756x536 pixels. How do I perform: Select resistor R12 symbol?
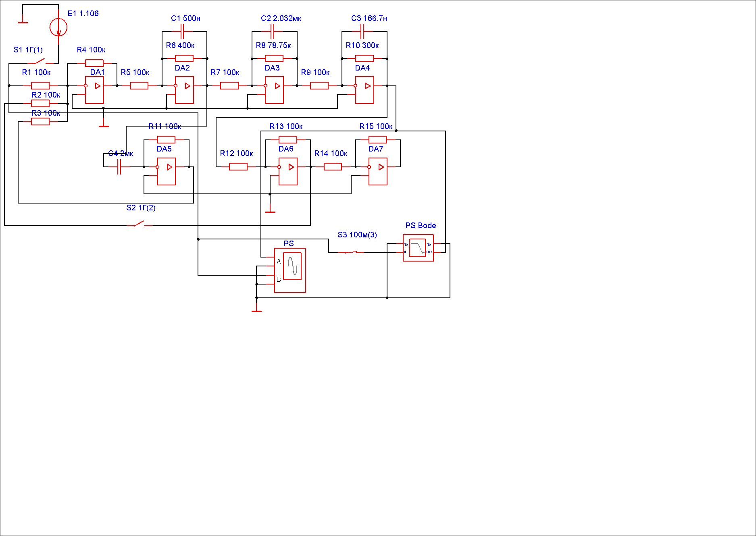238,167
